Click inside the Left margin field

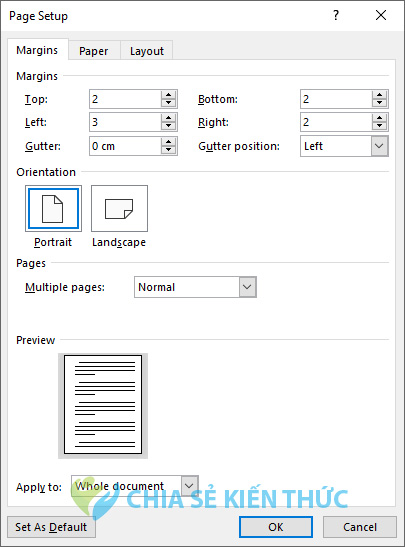click(x=125, y=122)
